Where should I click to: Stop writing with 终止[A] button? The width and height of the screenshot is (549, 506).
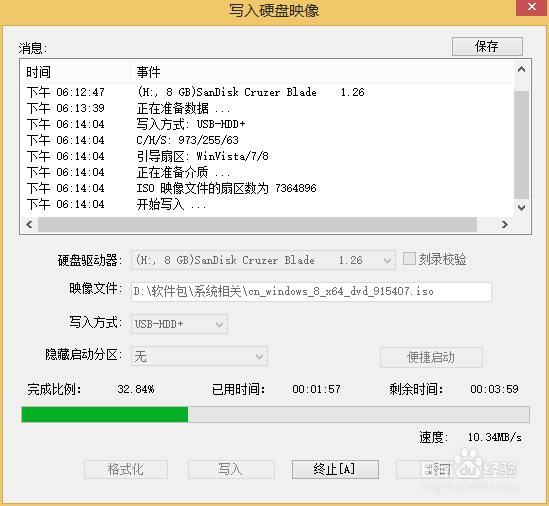(x=335, y=469)
